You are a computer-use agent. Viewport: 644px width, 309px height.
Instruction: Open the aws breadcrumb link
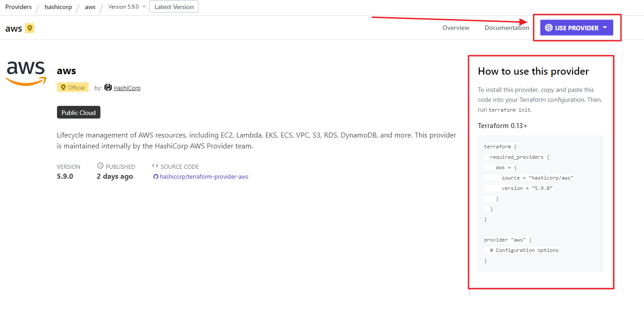tap(90, 7)
